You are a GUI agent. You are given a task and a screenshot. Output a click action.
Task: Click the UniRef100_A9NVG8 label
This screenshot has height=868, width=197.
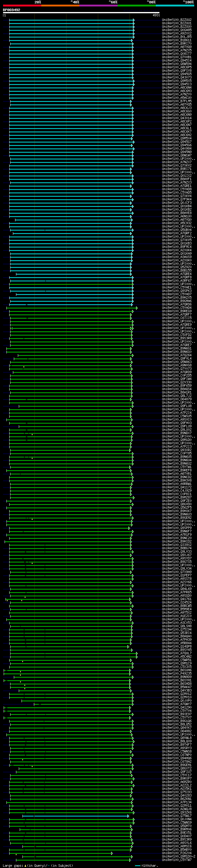pyautogui.click(x=177, y=365)
